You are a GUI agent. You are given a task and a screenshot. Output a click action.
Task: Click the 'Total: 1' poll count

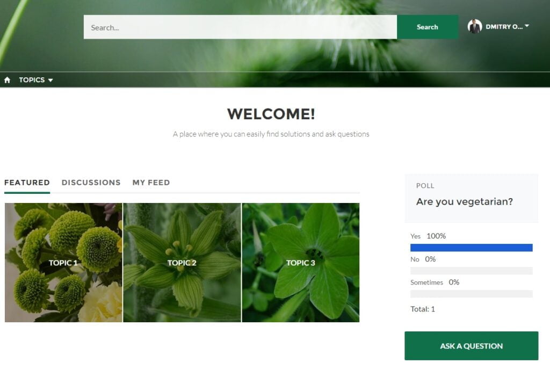tap(423, 309)
